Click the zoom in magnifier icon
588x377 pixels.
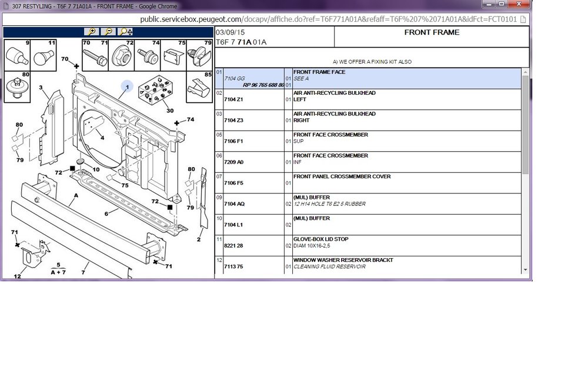[92, 32]
